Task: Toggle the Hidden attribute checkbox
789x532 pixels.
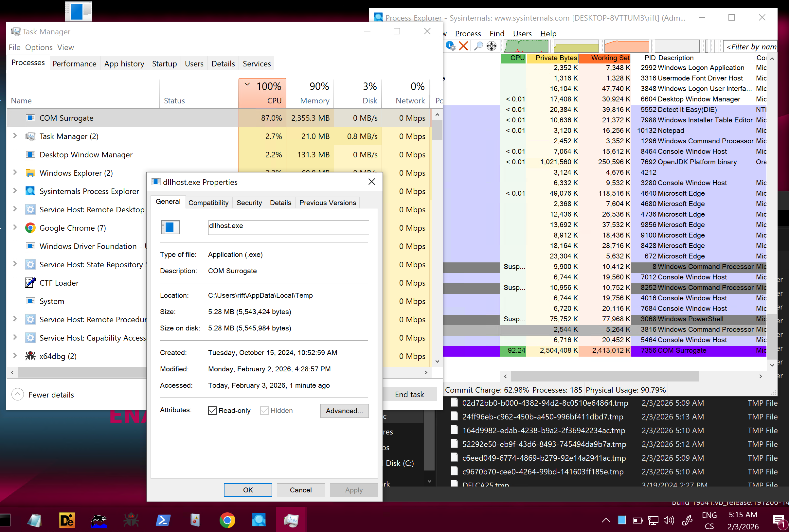Action: coord(264,411)
